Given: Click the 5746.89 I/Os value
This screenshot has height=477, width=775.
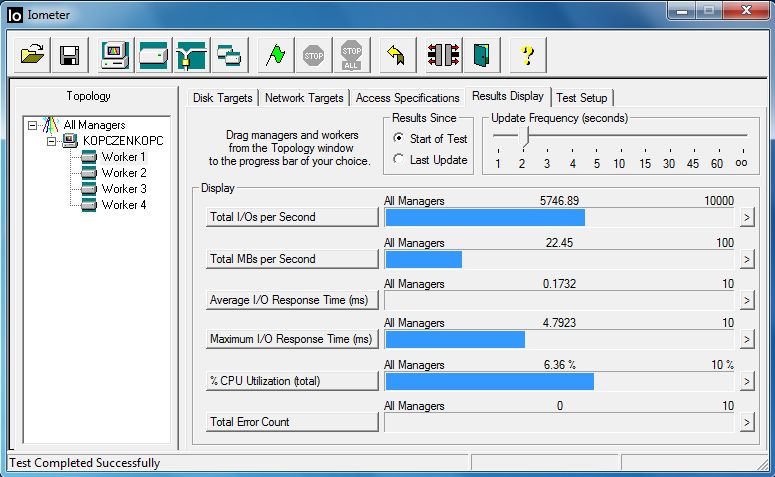Looking at the screenshot, I should click(x=559, y=201).
